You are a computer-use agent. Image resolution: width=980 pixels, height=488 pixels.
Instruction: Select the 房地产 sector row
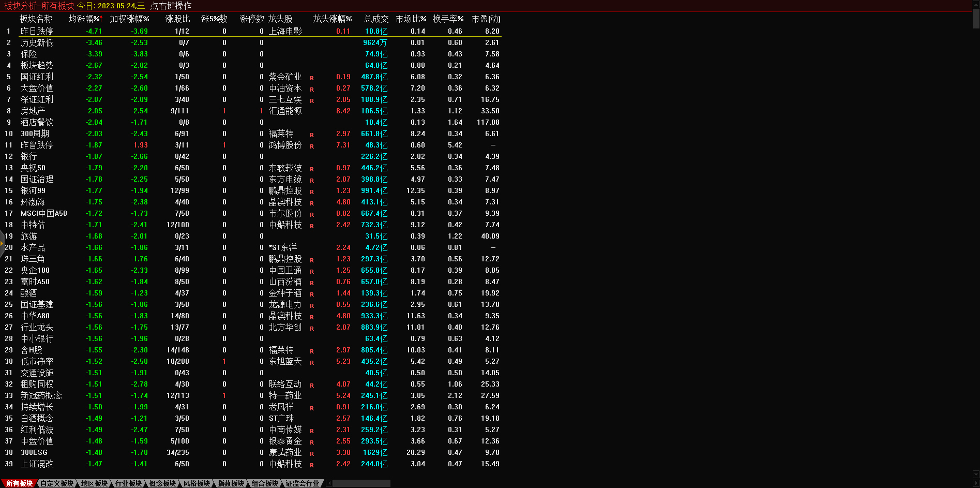33,111
